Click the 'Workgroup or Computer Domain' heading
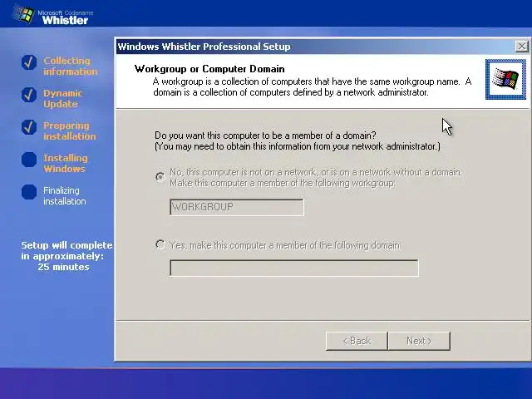Image resolution: width=532 pixels, height=399 pixels. tap(209, 69)
